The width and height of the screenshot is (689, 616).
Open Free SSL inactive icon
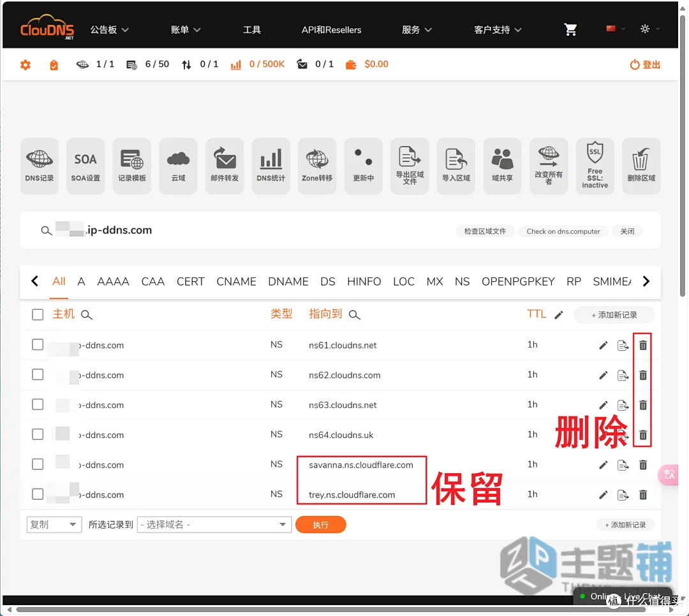(x=595, y=166)
